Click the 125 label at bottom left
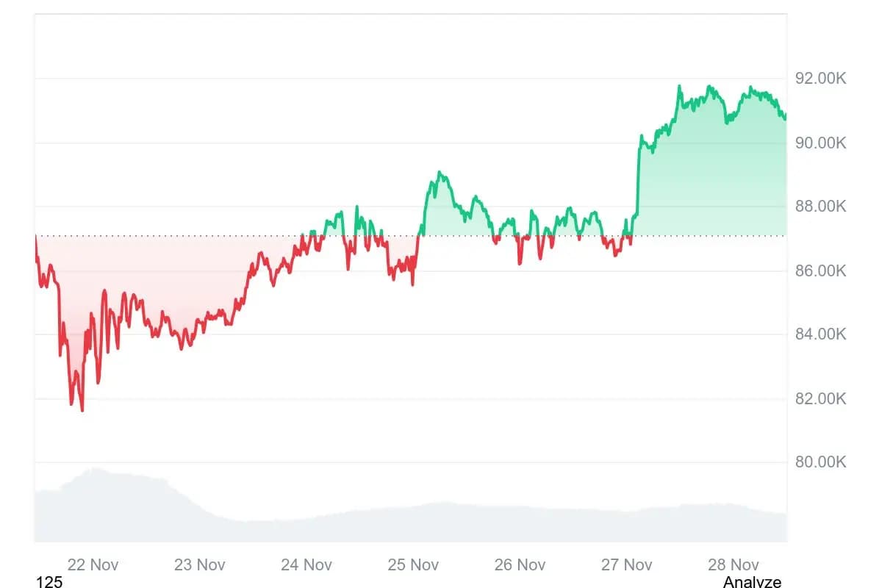This screenshot has height=588, width=882. click(x=49, y=582)
